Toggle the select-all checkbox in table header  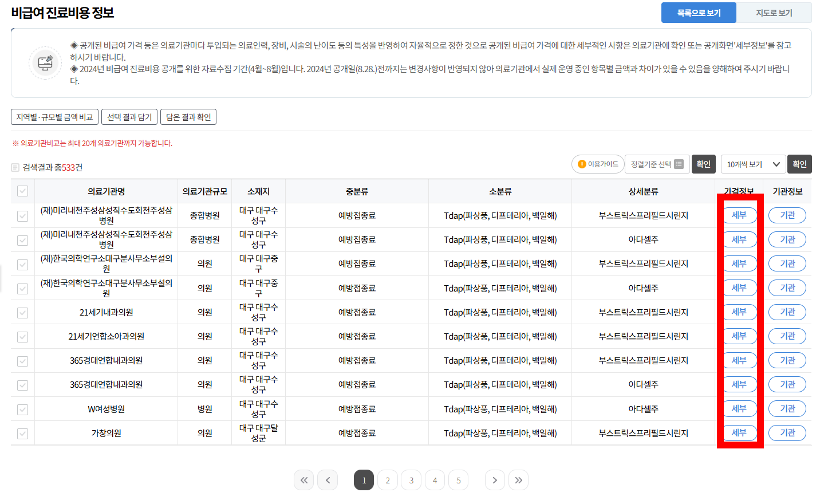coord(22,191)
